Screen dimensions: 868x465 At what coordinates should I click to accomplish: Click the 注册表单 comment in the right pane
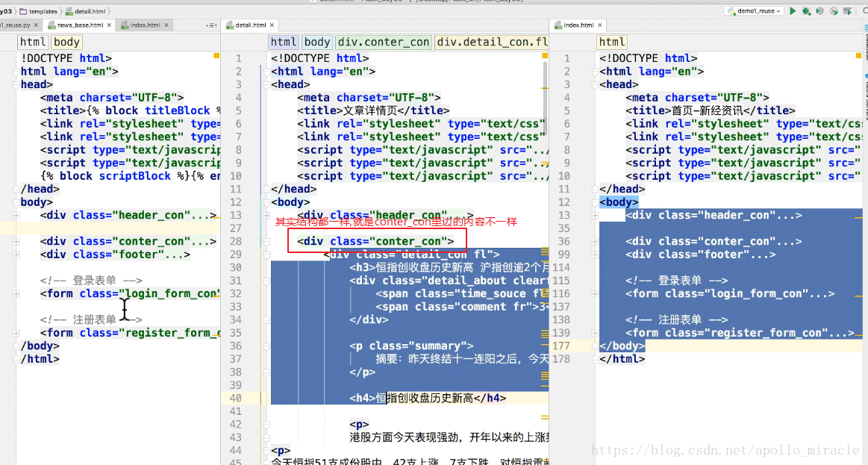pos(676,320)
